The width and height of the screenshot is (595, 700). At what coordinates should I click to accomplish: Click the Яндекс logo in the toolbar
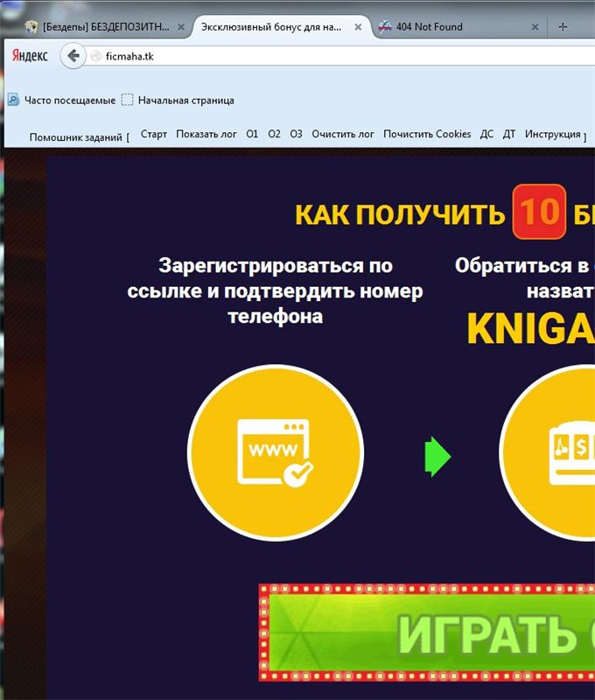[30, 56]
